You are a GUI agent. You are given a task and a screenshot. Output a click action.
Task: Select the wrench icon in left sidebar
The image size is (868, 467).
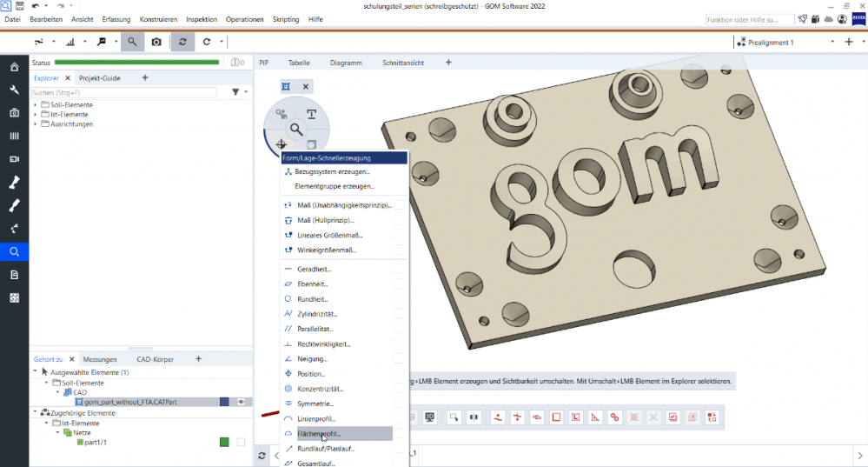tap(14, 90)
